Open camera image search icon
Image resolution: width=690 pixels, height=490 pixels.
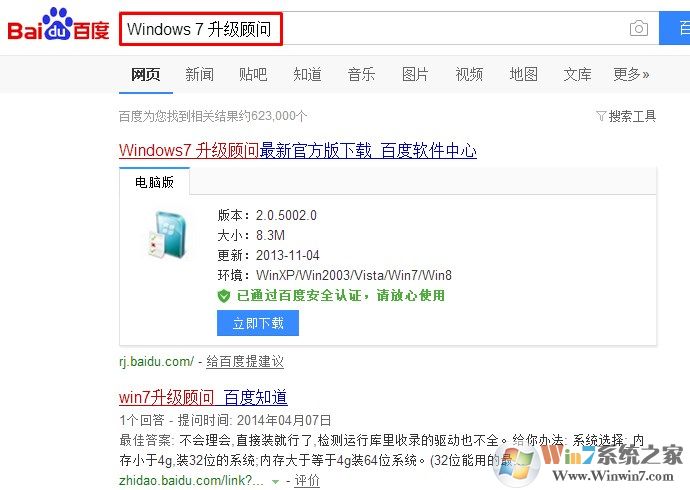tap(639, 29)
